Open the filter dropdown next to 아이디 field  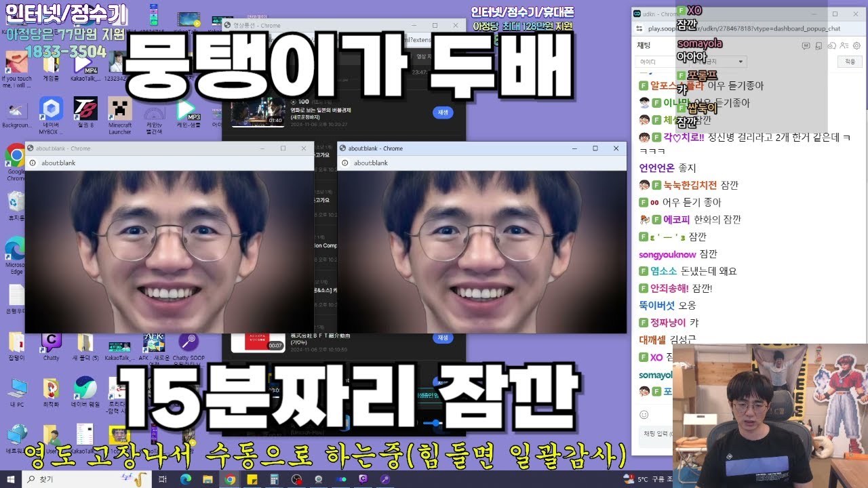point(719,61)
